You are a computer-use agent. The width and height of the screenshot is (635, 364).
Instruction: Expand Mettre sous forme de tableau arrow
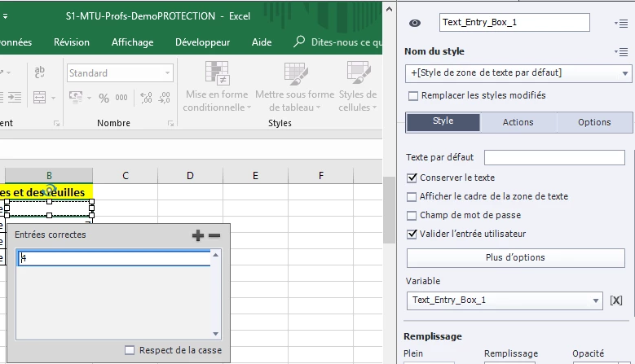pos(318,107)
